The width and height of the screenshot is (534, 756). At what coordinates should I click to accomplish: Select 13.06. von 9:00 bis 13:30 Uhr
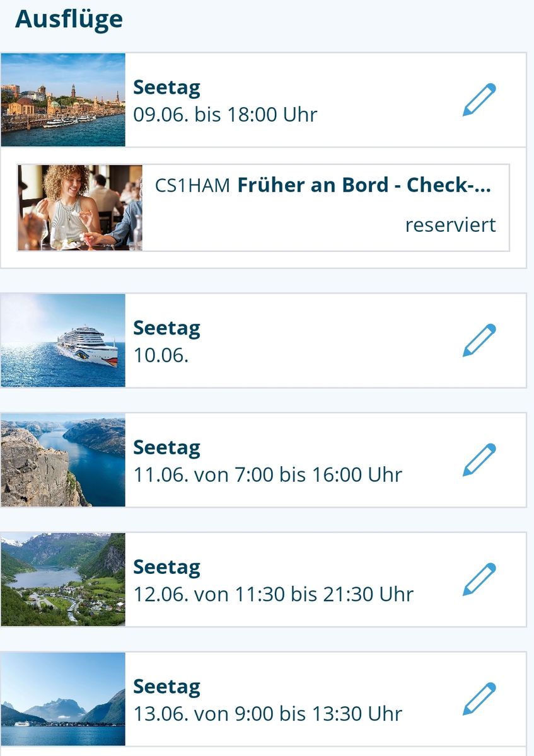pos(267,714)
